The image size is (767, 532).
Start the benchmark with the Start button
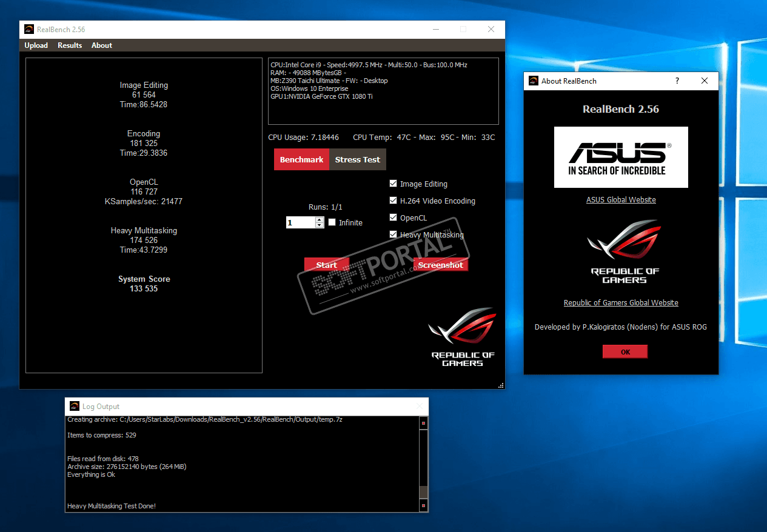click(x=326, y=265)
